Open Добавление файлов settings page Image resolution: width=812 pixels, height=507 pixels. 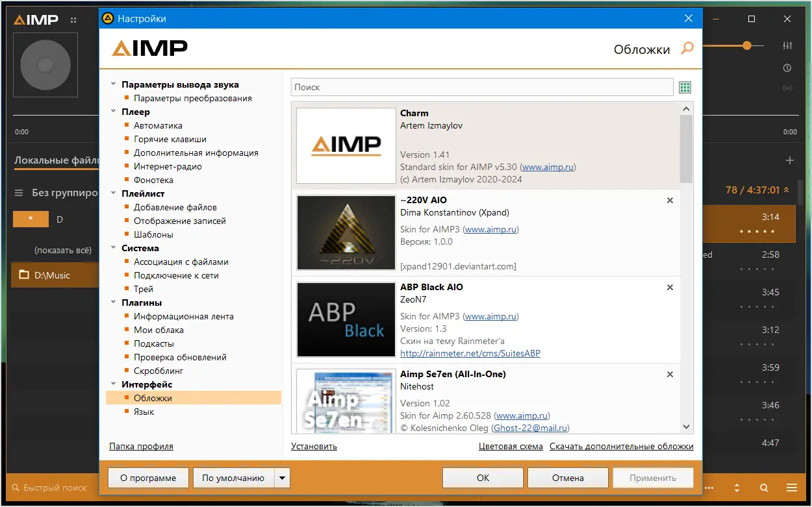[175, 207]
